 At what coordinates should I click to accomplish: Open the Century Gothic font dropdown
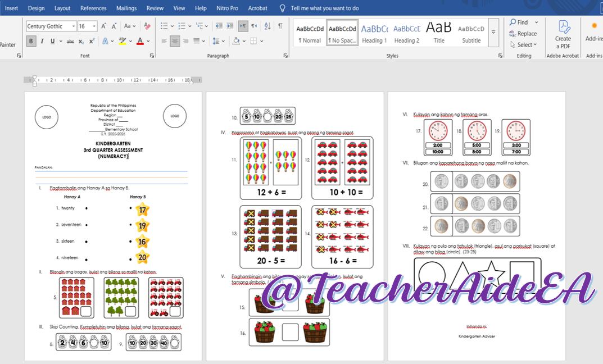[x=74, y=26]
